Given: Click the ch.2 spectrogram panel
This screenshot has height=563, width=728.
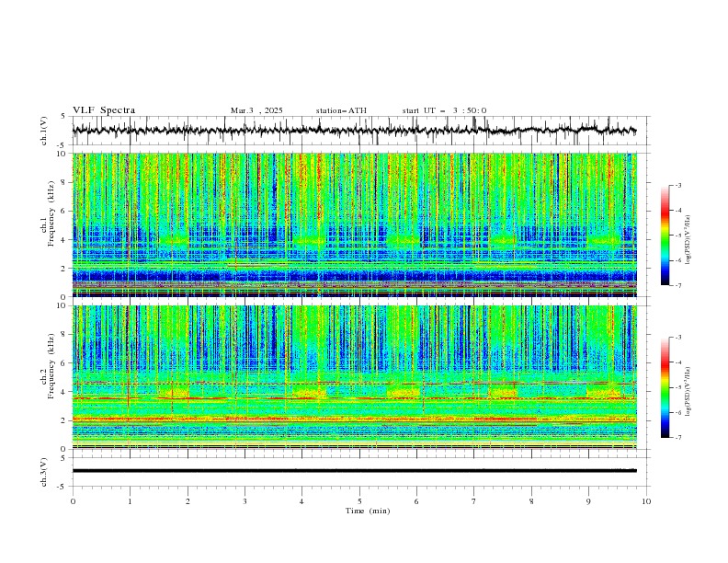Looking at the screenshot, I should coord(354,377).
